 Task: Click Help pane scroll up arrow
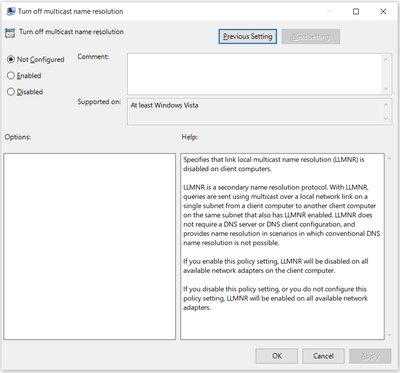click(389, 159)
